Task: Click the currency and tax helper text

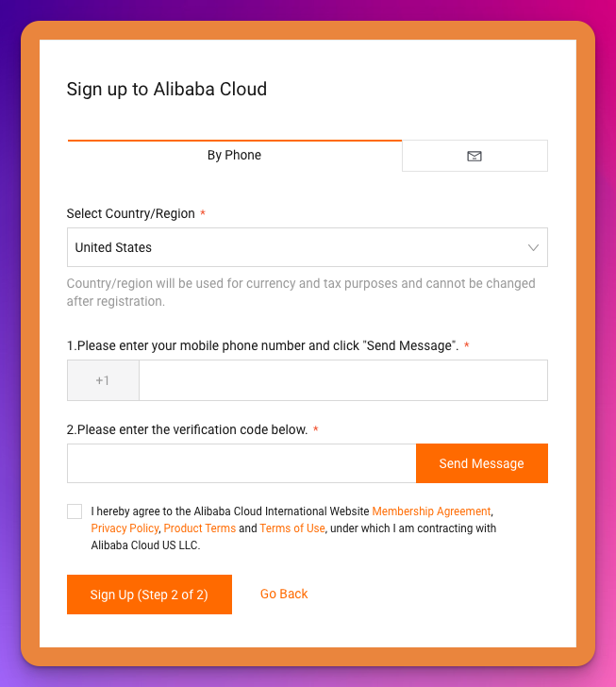Action: tap(300, 293)
